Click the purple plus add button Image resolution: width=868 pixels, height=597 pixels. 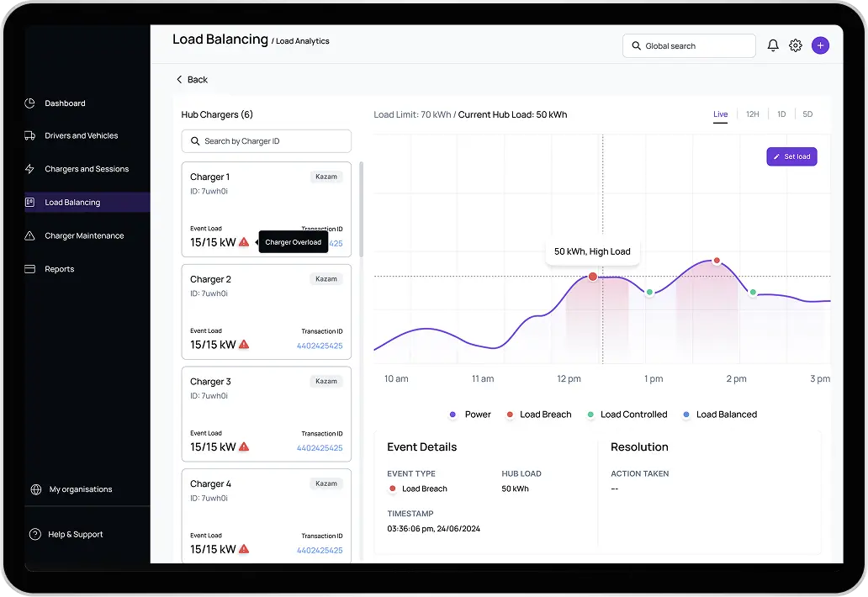click(x=820, y=46)
